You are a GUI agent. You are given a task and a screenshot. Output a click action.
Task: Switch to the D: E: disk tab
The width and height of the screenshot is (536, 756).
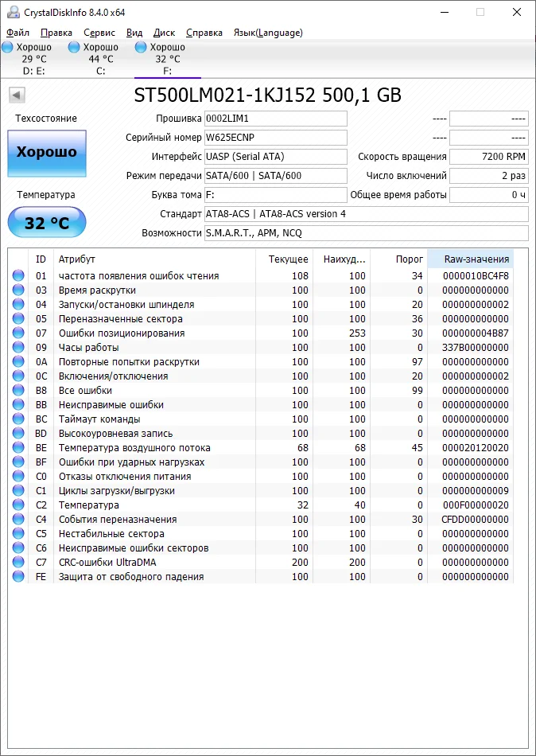tap(33, 59)
